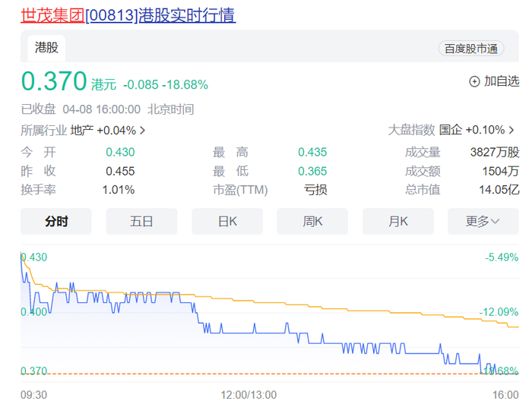Click the 总市值 value 14.05亿
Screen dimensions: 532x404
click(499, 190)
